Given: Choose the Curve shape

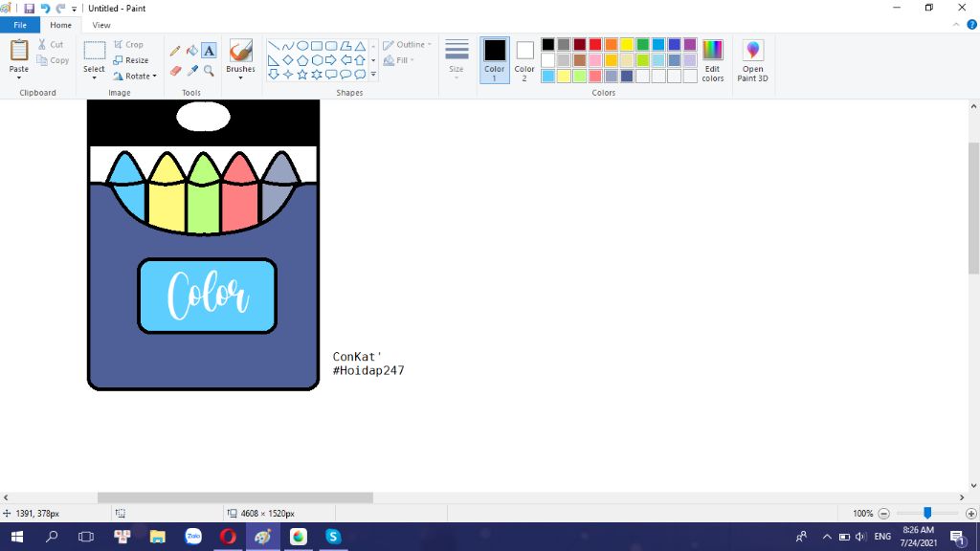Looking at the screenshot, I should (287, 46).
